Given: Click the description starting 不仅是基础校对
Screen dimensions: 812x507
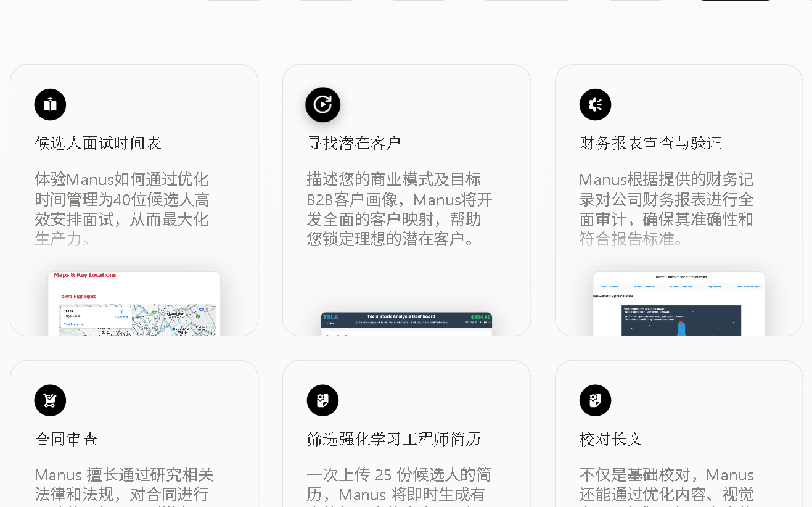Looking at the screenshot, I should tap(666, 486).
